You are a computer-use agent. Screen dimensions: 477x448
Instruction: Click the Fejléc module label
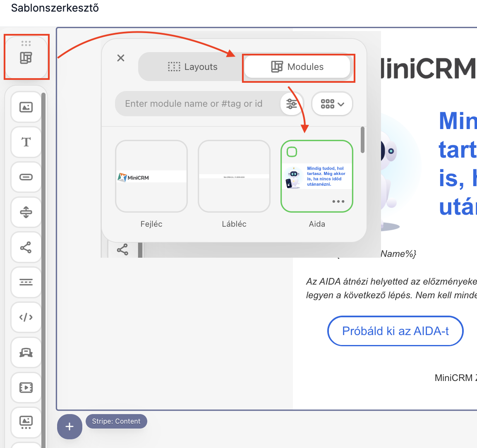tap(151, 224)
